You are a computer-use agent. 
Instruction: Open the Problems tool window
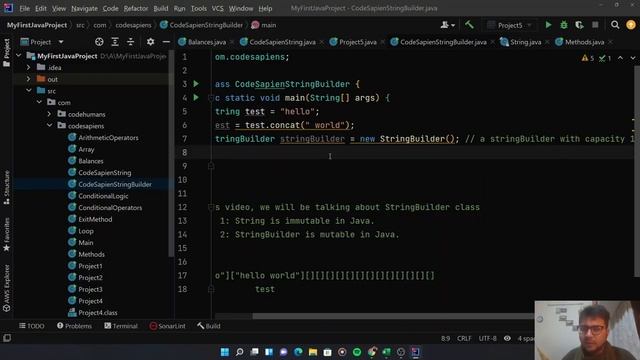(74, 326)
